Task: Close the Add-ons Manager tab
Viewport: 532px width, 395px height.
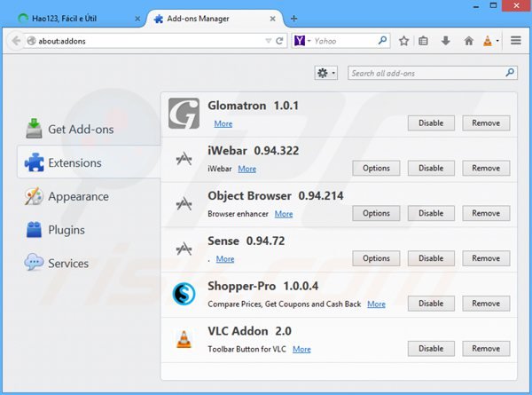Action: (272, 19)
